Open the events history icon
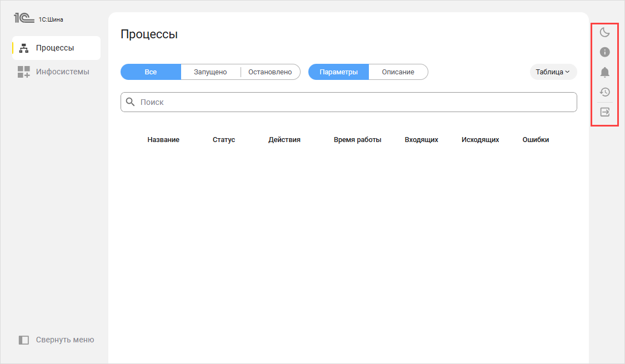The image size is (625, 364). point(604,92)
